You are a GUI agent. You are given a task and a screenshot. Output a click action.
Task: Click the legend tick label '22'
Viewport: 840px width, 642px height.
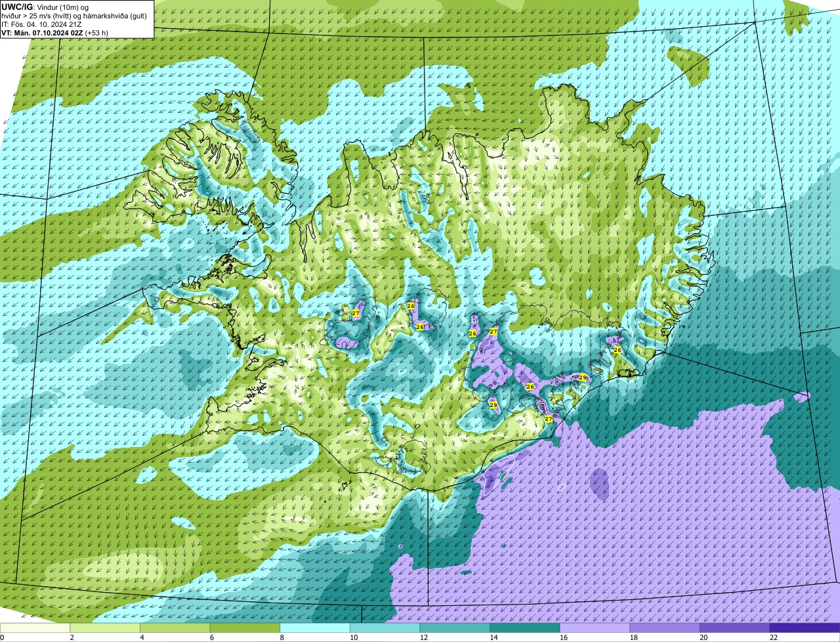click(774, 637)
